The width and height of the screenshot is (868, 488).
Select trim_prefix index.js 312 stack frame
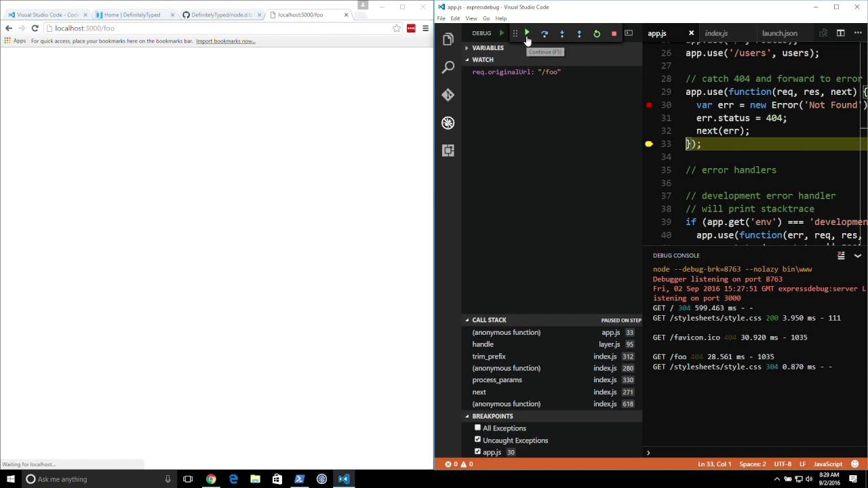tap(553, 357)
